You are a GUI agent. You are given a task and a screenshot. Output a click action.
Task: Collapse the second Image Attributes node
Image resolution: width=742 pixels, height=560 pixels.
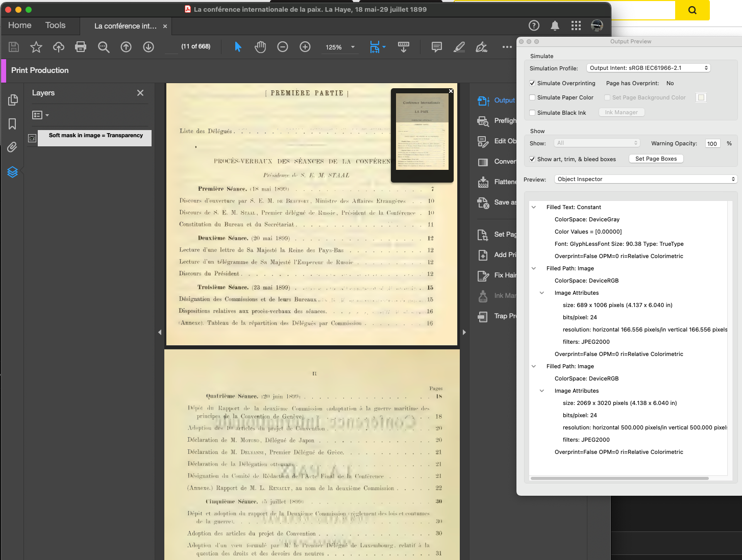click(x=542, y=391)
